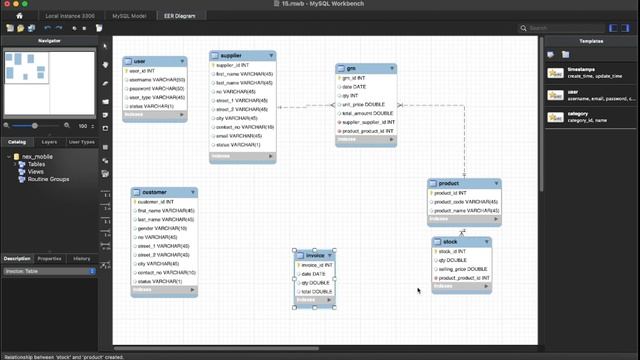Open the Catalog tab
This screenshot has width=640, height=360.
pyautogui.click(x=17, y=142)
